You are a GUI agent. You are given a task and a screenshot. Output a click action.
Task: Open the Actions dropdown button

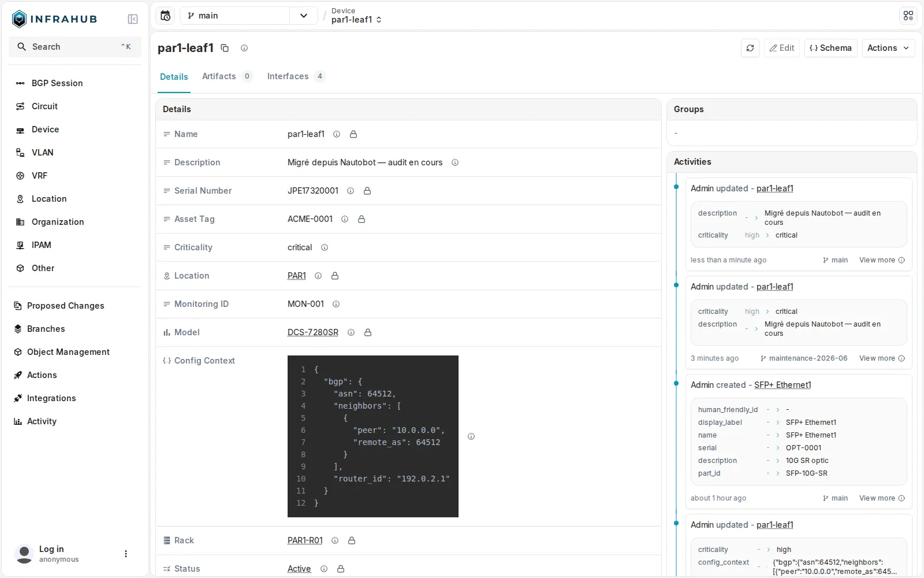[x=888, y=48]
